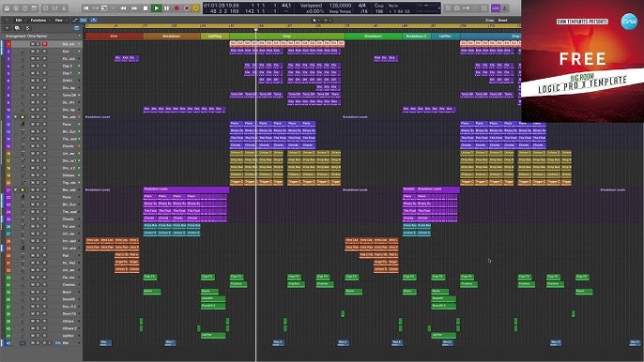Click the first red Record button
Image resolution: width=644 pixels, height=362 pixels.
tap(176, 8)
